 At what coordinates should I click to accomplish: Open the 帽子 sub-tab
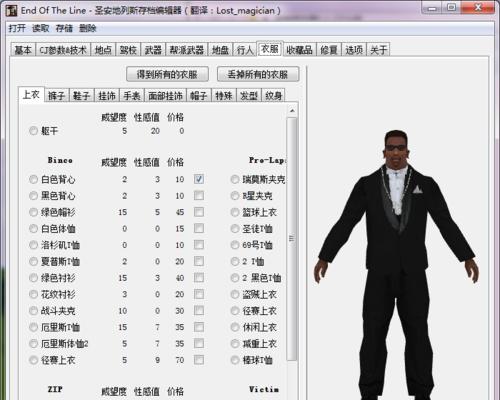[199, 96]
